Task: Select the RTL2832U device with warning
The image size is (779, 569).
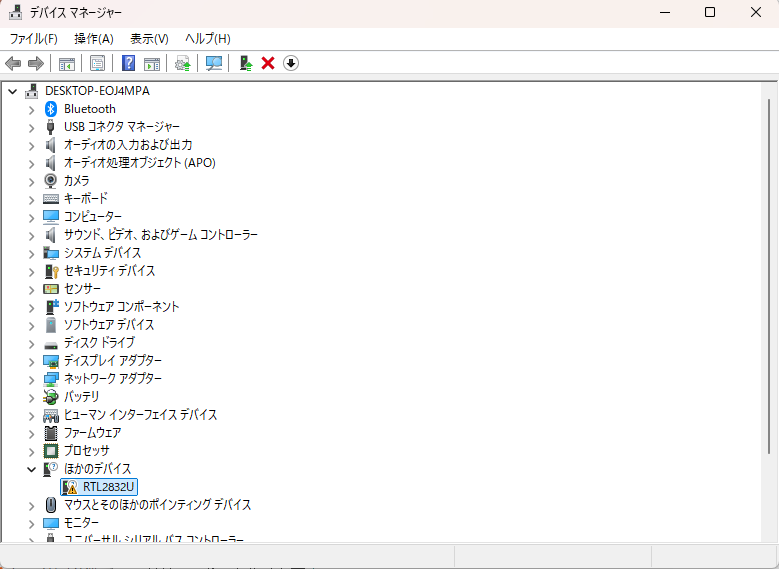Action: click(109, 487)
